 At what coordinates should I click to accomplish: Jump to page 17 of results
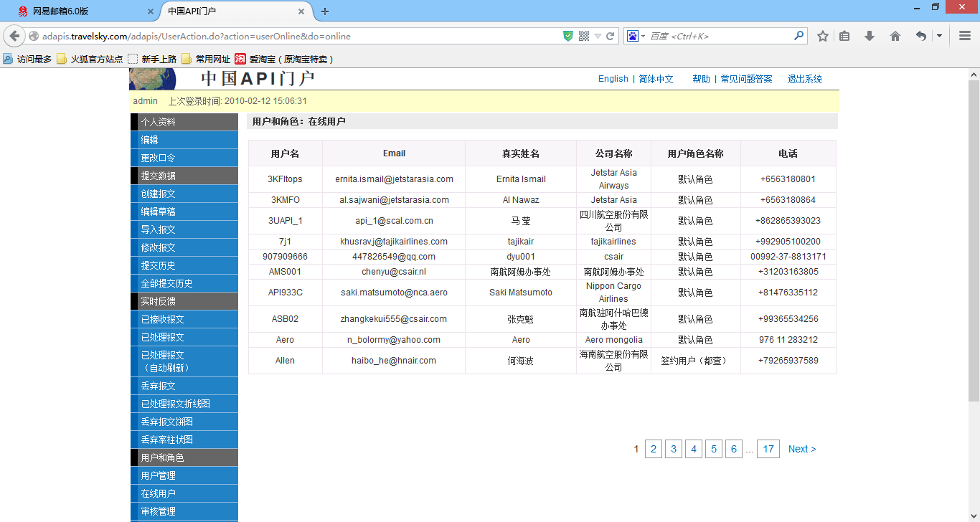click(x=768, y=449)
